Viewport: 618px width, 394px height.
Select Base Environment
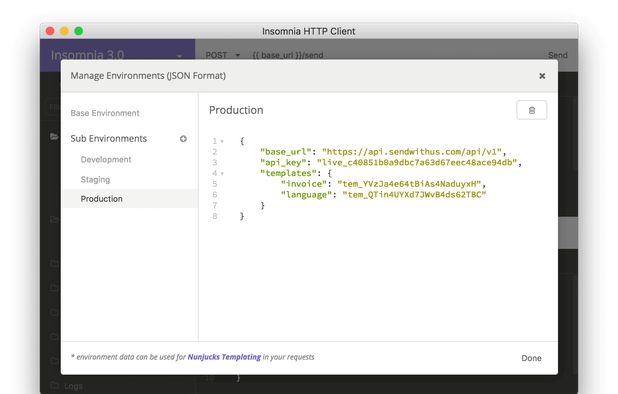(x=105, y=113)
